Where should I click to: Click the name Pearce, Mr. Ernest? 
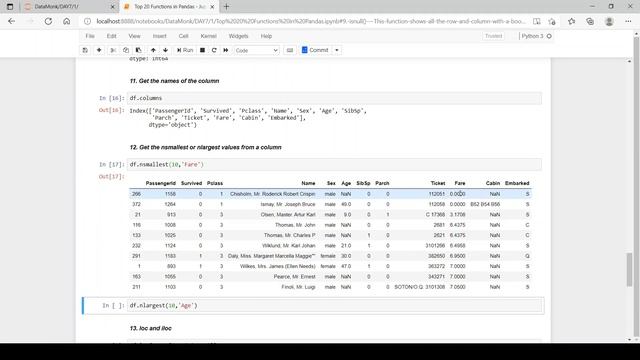tap(294, 277)
